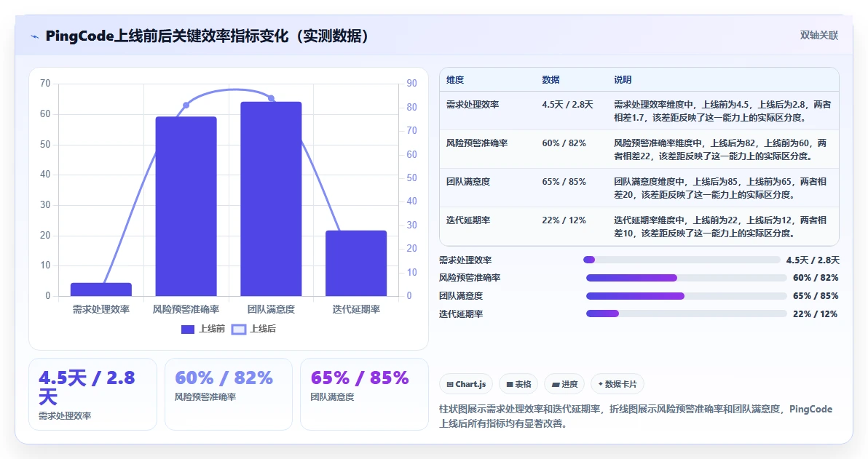Toggle the 上线前 legend item

203,329
